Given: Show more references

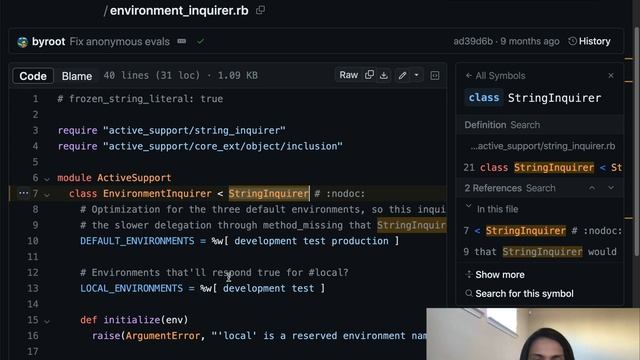Looking at the screenshot, I should [x=495, y=275].
